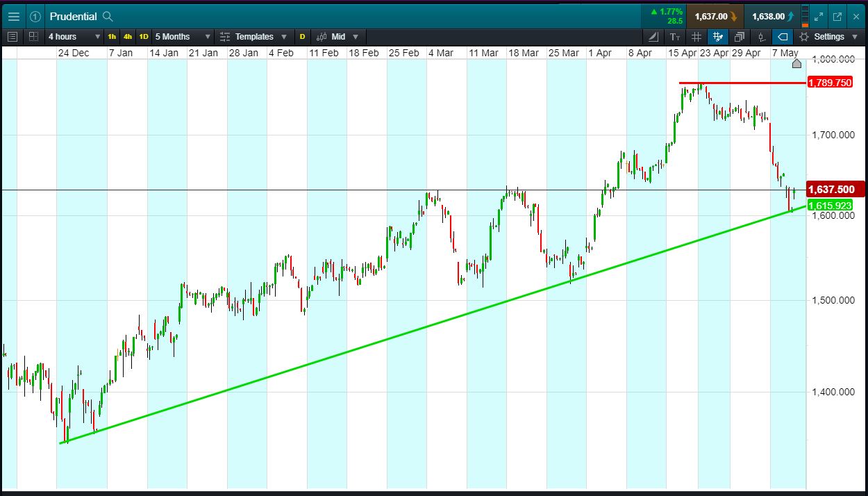Click the 4 Mar date label
Image resolution: width=868 pixels, height=496 pixels.
441,53
